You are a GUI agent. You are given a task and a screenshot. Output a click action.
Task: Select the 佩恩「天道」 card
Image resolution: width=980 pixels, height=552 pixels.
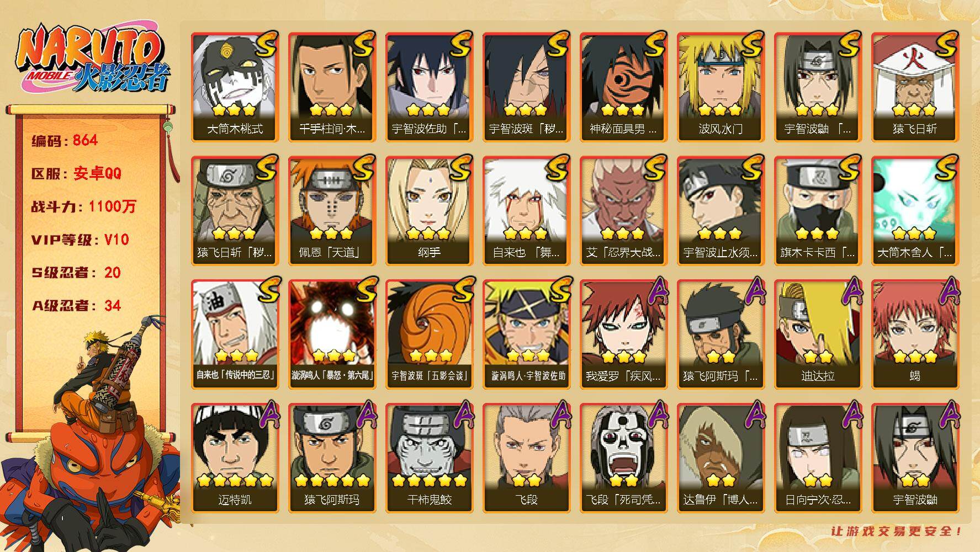coord(332,211)
